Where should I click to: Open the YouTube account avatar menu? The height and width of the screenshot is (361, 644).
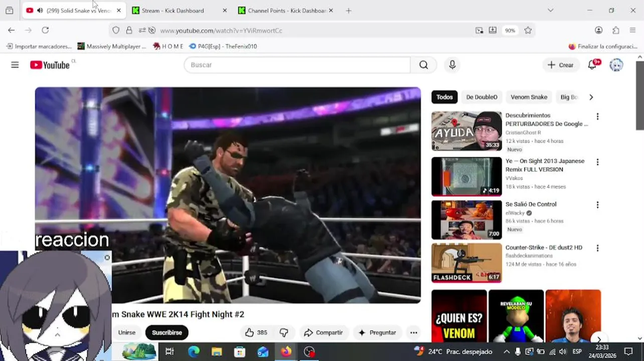coord(616,65)
